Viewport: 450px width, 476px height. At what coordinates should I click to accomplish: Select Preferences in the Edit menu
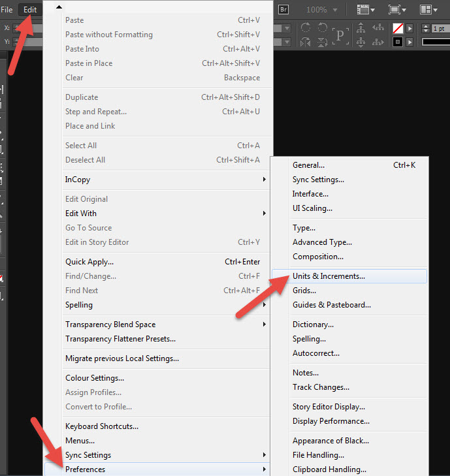(x=157, y=469)
